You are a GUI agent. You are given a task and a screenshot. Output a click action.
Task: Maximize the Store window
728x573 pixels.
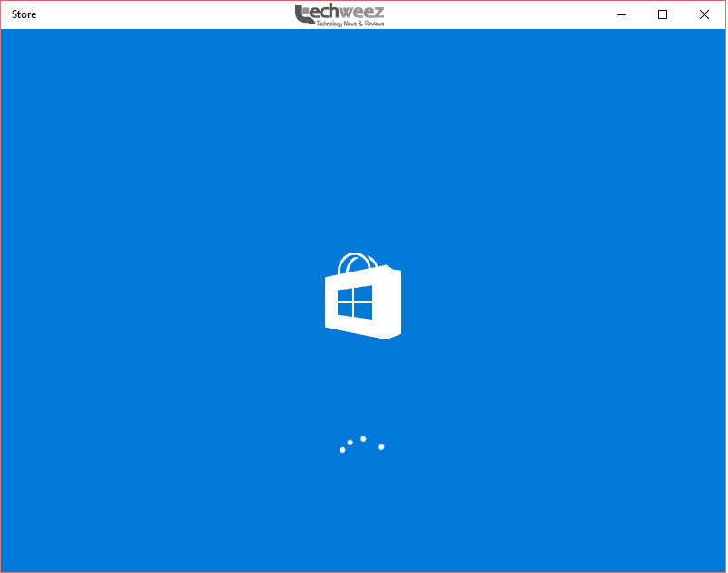[663, 14]
